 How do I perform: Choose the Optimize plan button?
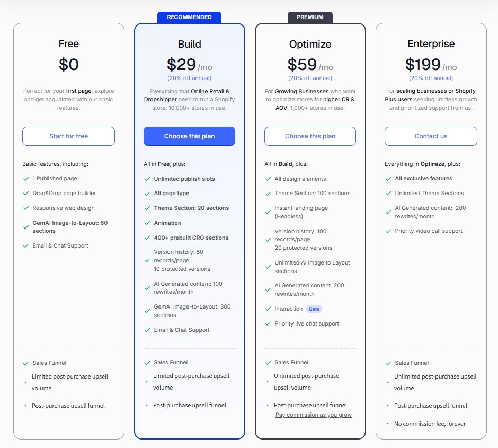tap(310, 136)
